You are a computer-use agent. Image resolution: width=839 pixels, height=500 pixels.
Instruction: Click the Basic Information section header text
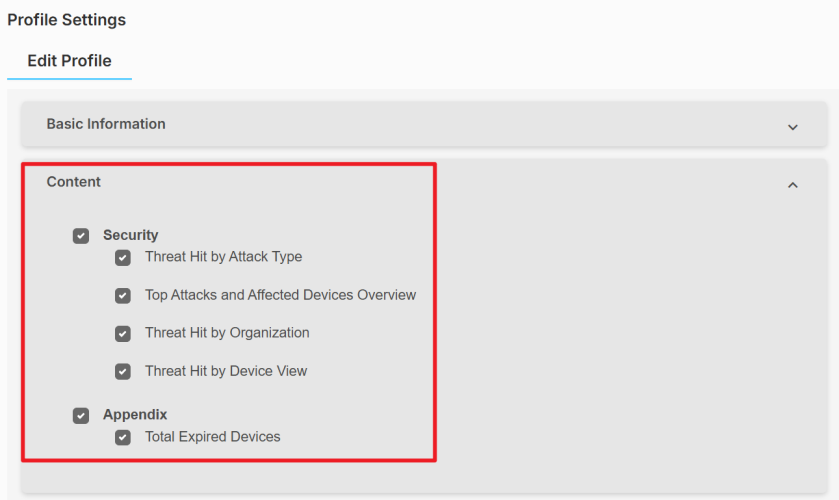click(x=106, y=124)
